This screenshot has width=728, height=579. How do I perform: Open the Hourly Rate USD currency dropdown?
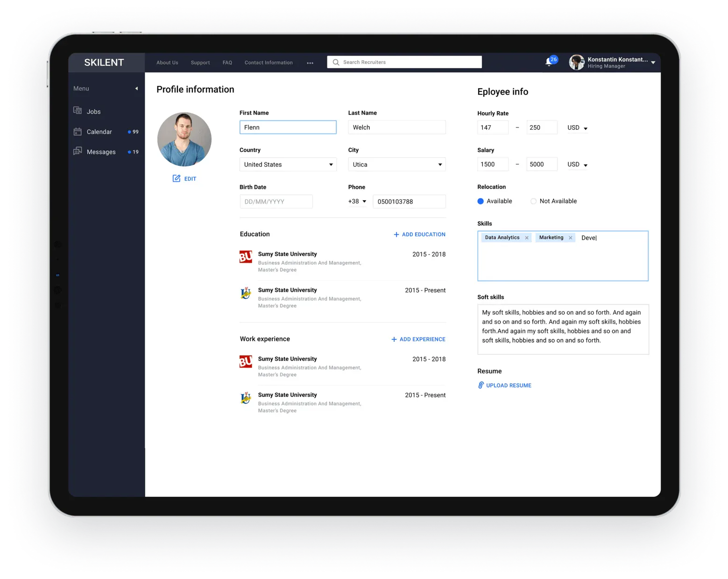click(x=578, y=128)
